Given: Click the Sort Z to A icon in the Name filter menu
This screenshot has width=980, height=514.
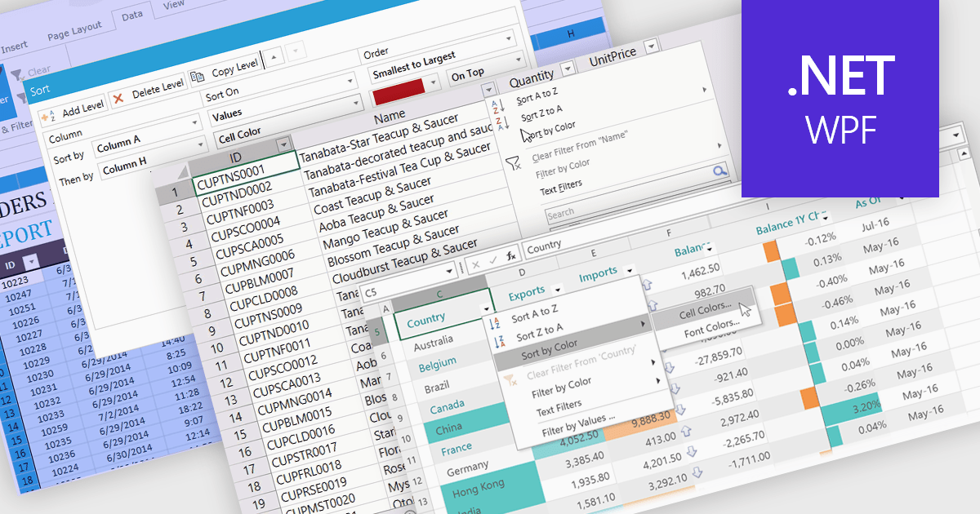Looking at the screenshot, I should (502, 124).
